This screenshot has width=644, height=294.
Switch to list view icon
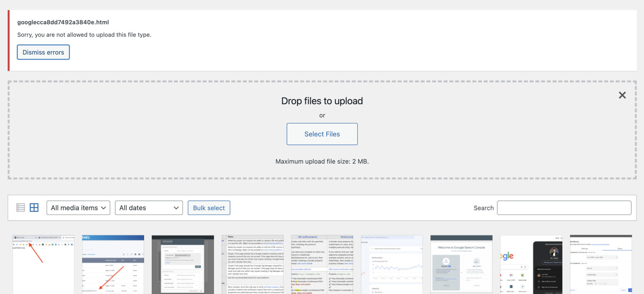(20, 208)
